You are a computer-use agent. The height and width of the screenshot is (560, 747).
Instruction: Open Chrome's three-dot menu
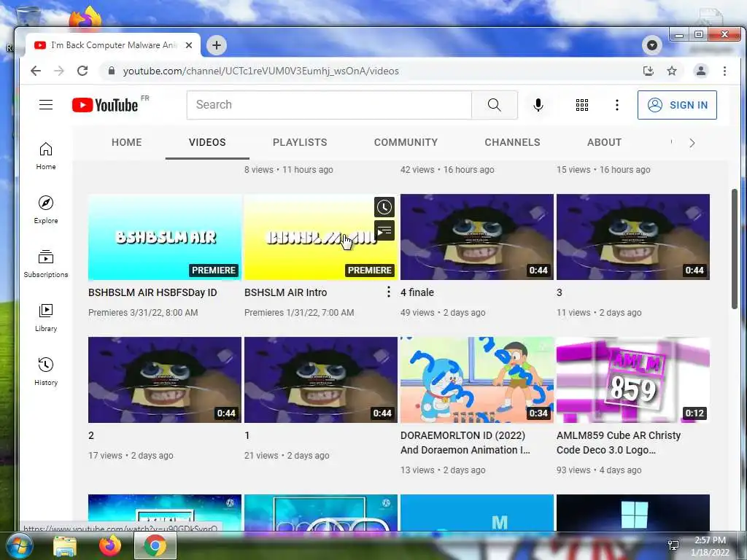pos(724,71)
